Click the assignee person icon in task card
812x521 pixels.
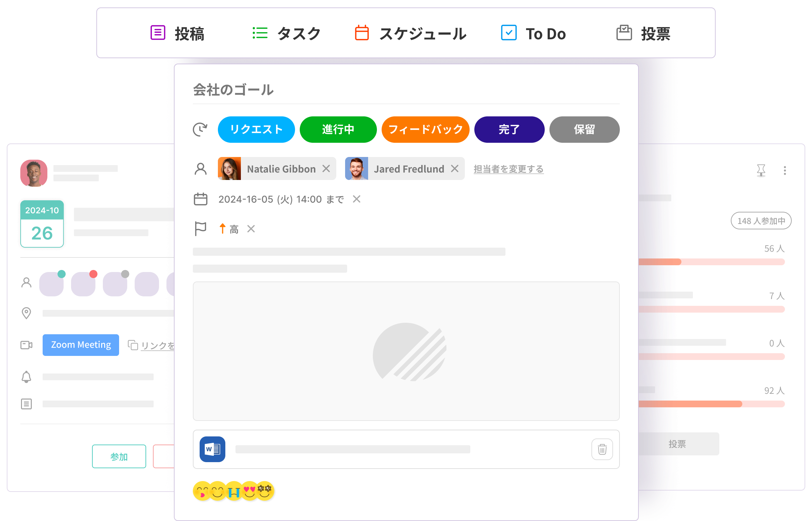click(x=200, y=168)
